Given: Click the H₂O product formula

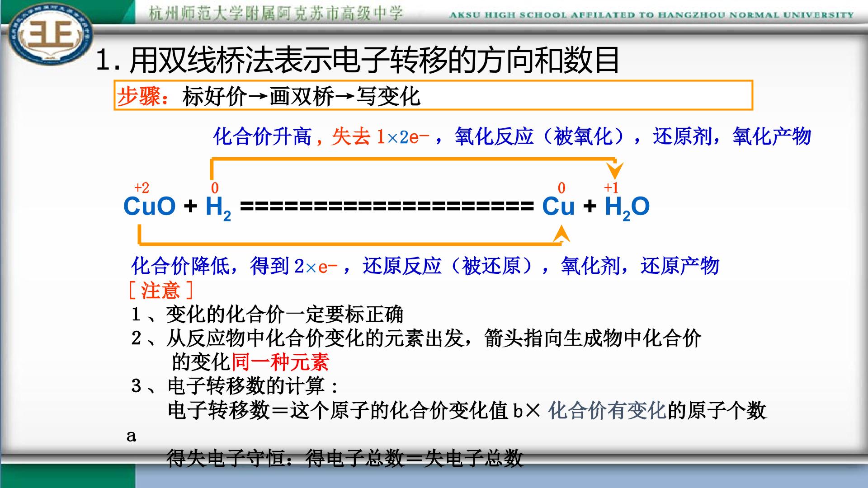Looking at the screenshot, I should 627,208.
